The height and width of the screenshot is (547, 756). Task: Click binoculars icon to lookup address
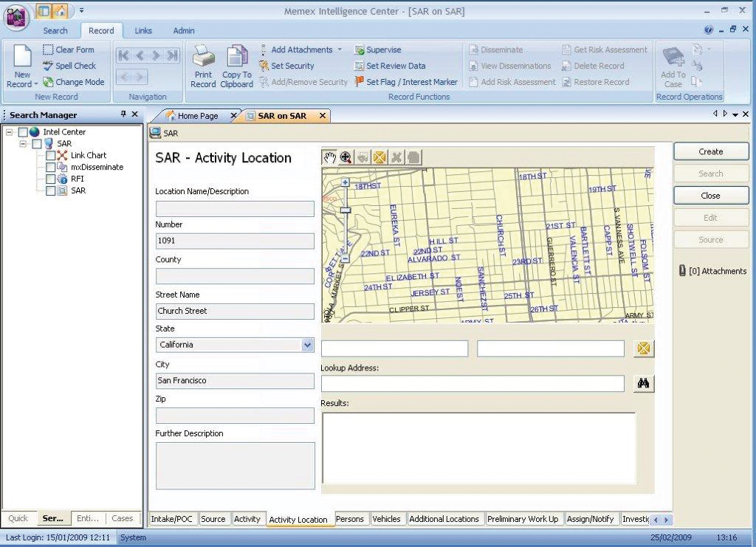coord(643,384)
